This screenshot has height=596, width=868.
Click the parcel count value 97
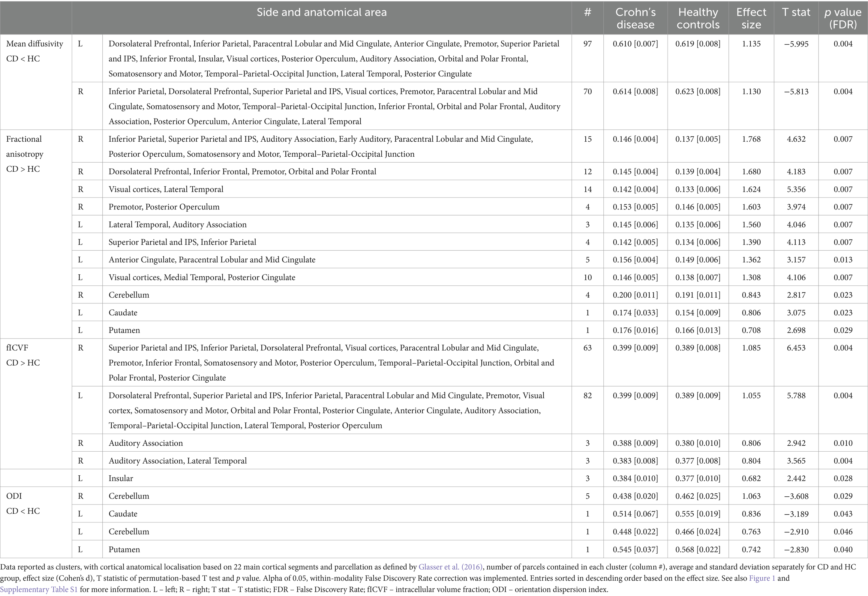pos(587,44)
